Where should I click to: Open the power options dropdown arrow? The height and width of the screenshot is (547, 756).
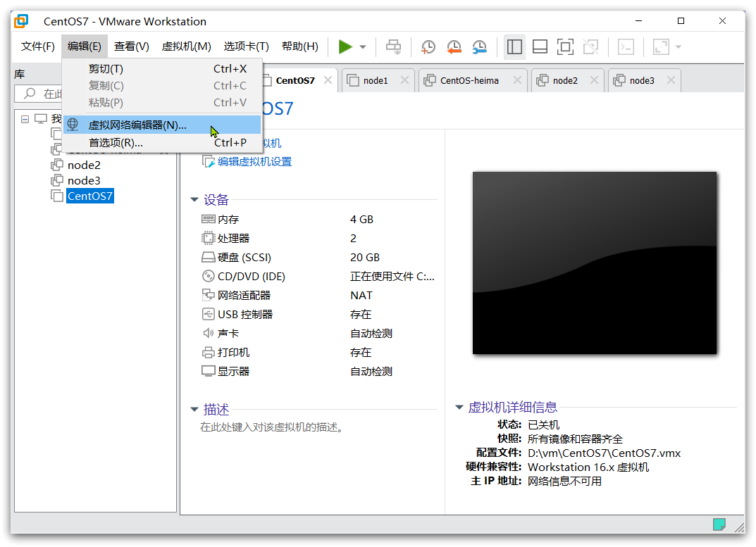point(363,47)
